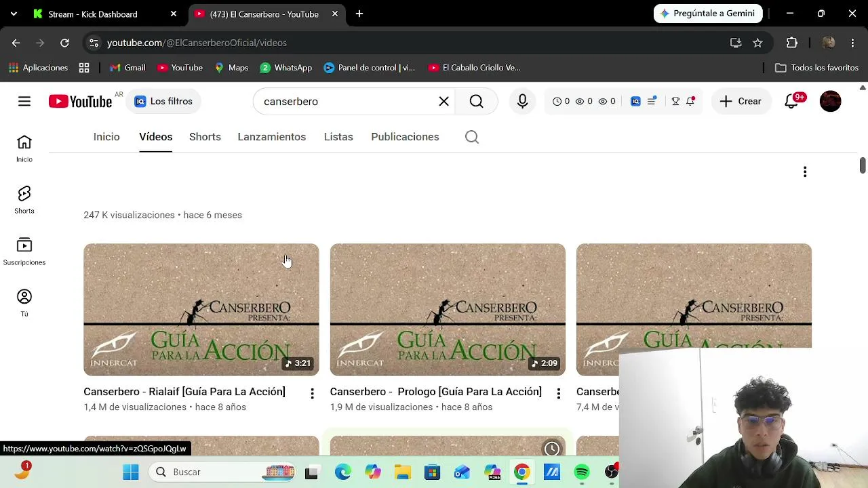Image resolution: width=868 pixels, height=488 pixels.
Task: Click the Crear button
Action: coord(741,102)
